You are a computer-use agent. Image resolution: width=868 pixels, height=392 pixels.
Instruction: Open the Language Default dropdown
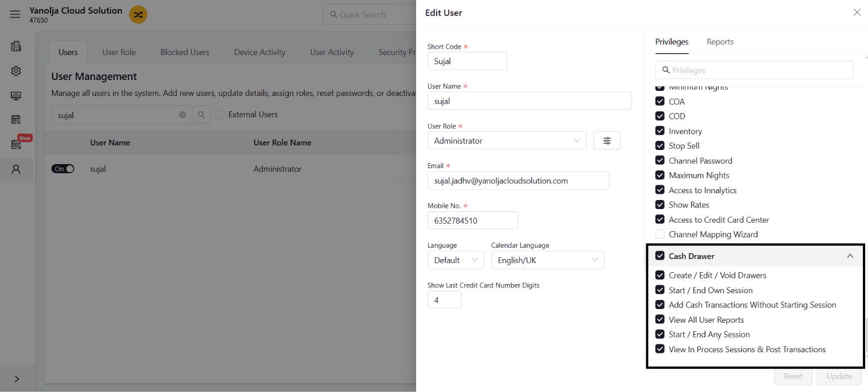(455, 260)
